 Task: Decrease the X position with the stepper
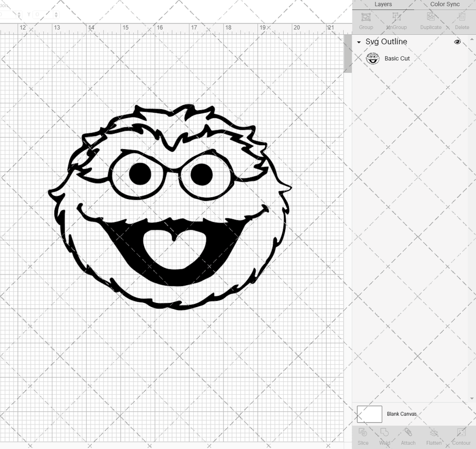click(19, 16)
